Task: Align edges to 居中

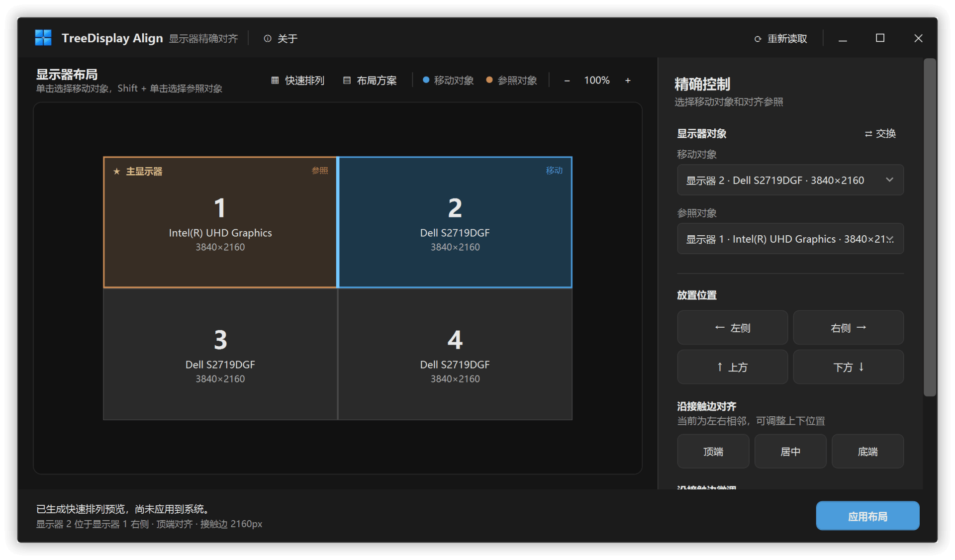Action: [790, 452]
